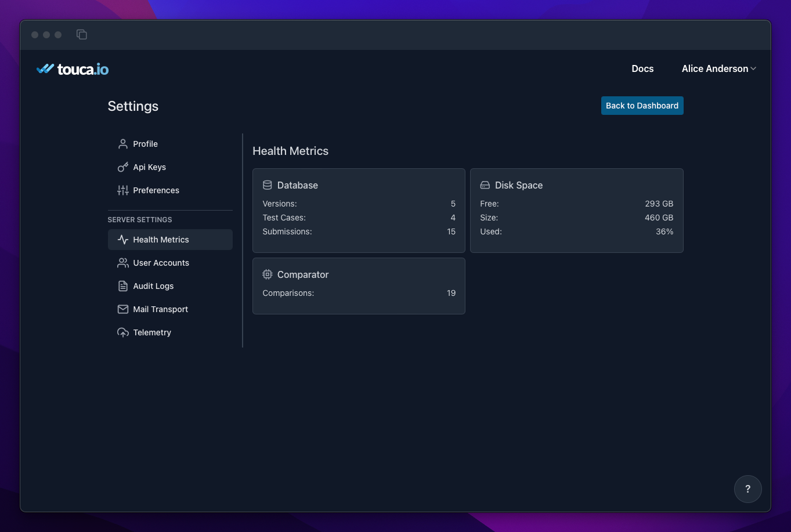This screenshot has height=532, width=791.
Task: Click the Database cylinder icon
Action: (268, 185)
